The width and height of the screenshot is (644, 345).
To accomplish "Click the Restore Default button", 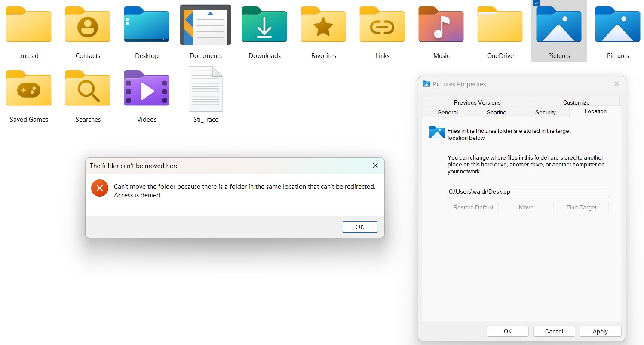I will point(473,207).
